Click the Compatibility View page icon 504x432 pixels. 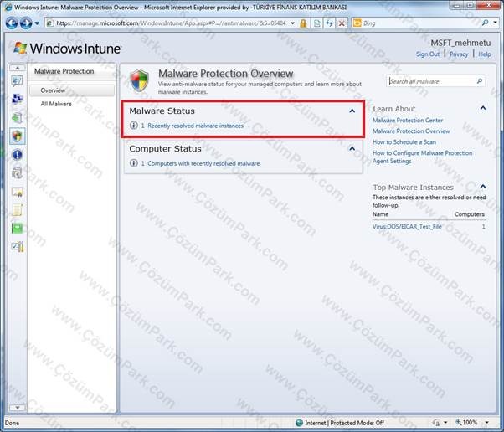317,23
